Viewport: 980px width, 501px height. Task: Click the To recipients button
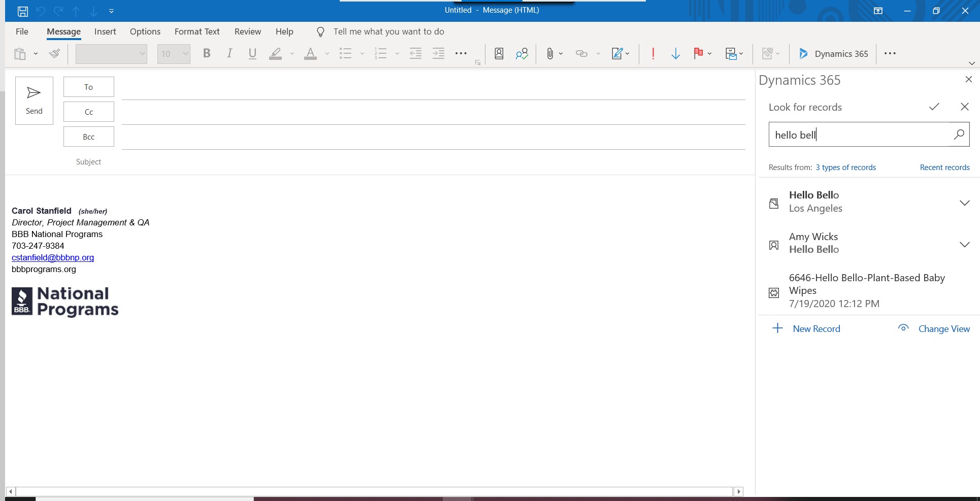(89, 87)
